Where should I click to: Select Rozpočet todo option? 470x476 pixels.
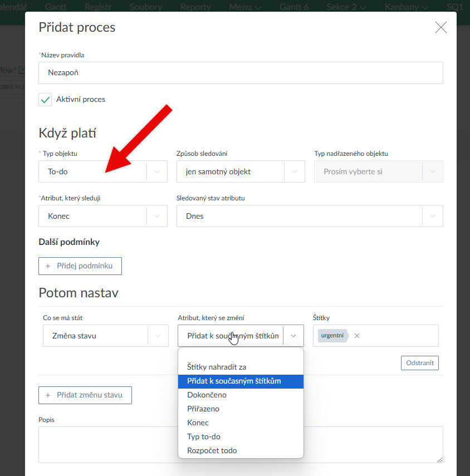pos(212,451)
